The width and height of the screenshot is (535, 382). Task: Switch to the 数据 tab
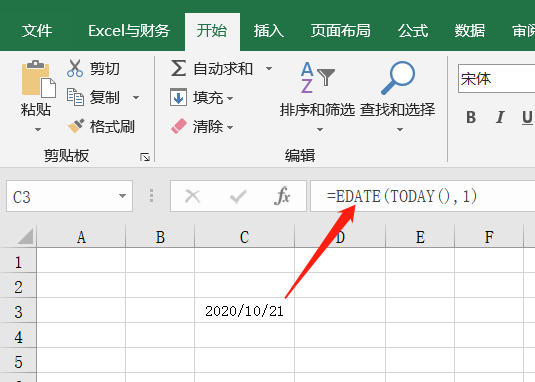point(469,31)
